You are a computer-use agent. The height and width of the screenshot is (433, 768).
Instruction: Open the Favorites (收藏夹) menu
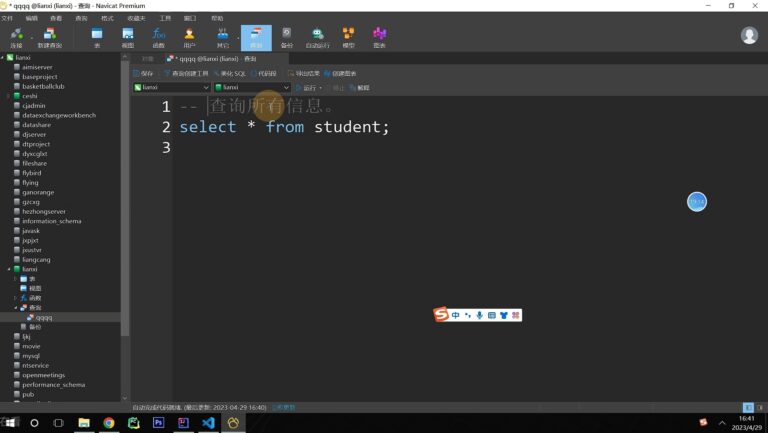(136, 18)
